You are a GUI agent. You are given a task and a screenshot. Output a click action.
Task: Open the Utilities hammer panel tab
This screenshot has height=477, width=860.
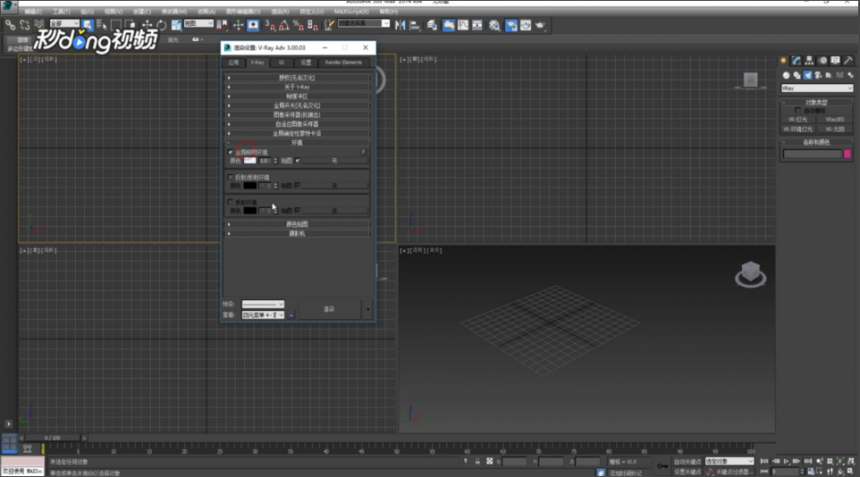(848, 60)
